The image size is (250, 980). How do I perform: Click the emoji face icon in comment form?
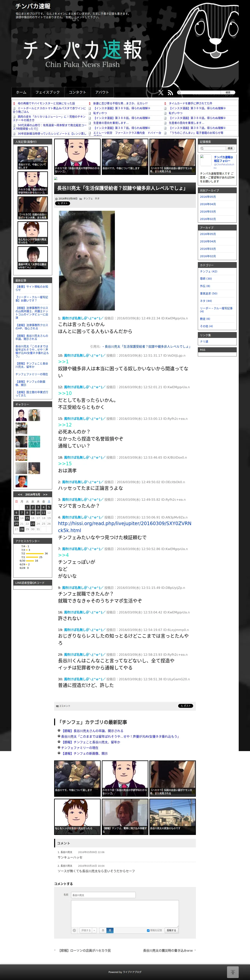point(74,930)
